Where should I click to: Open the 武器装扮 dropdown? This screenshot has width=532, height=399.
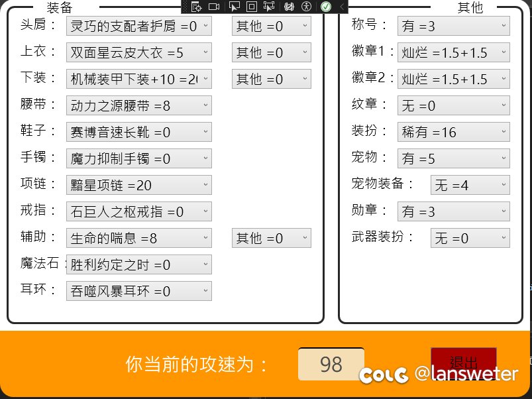pyautogui.click(x=470, y=238)
